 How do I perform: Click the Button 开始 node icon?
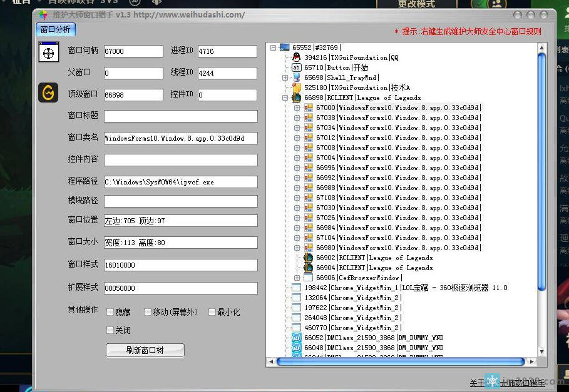[297, 68]
